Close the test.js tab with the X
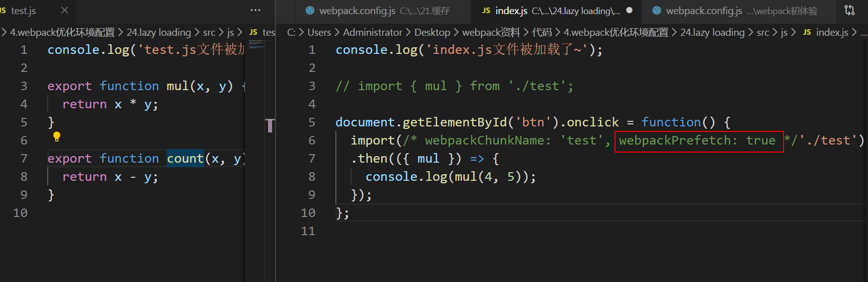The width and height of the screenshot is (868, 282). click(64, 10)
